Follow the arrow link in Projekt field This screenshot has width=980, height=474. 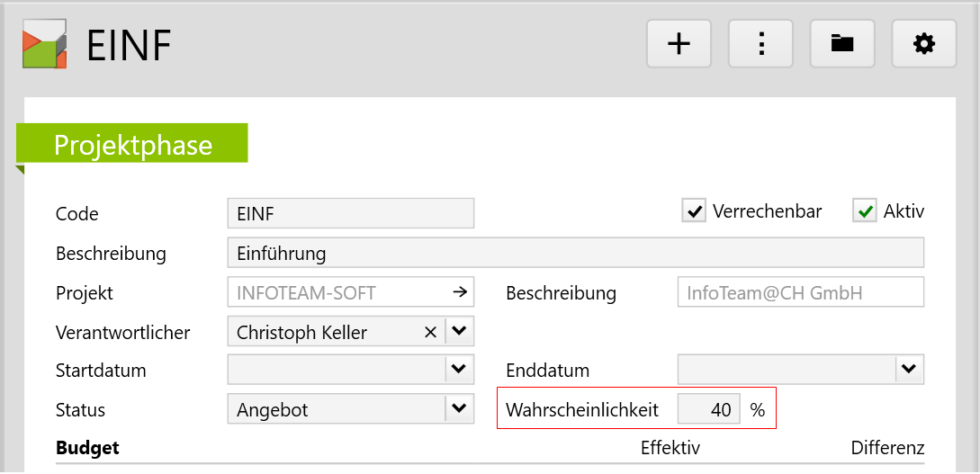click(x=459, y=292)
